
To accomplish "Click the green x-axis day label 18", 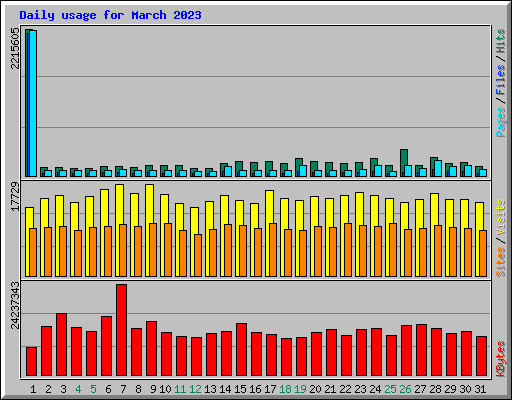I will [x=285, y=389].
